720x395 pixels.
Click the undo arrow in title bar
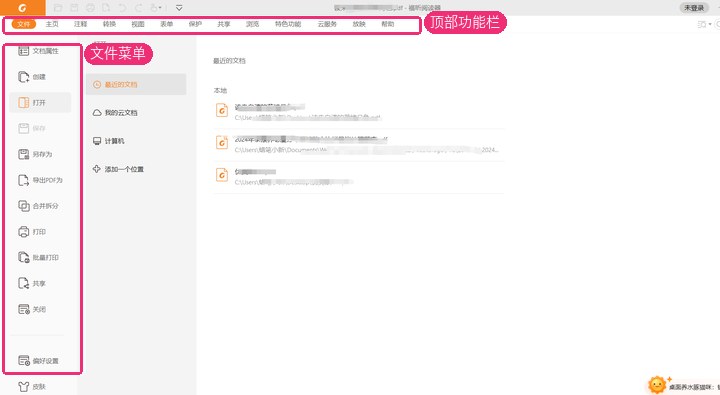(122, 8)
